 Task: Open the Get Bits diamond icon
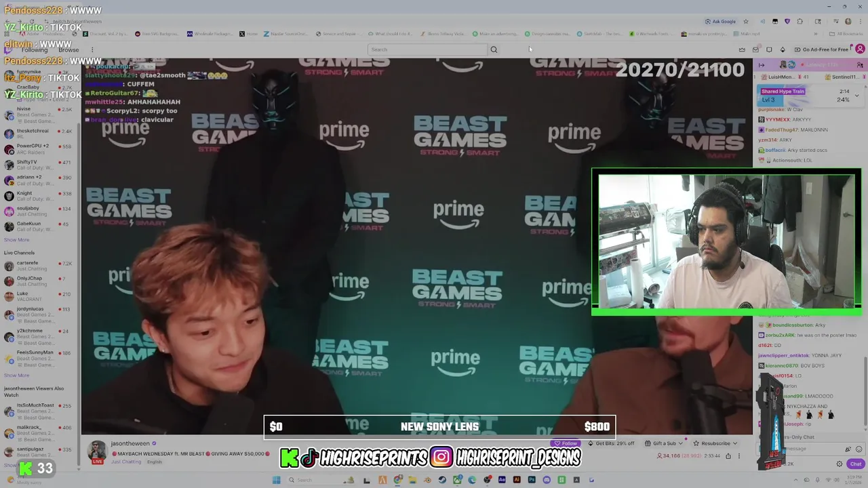point(783,49)
